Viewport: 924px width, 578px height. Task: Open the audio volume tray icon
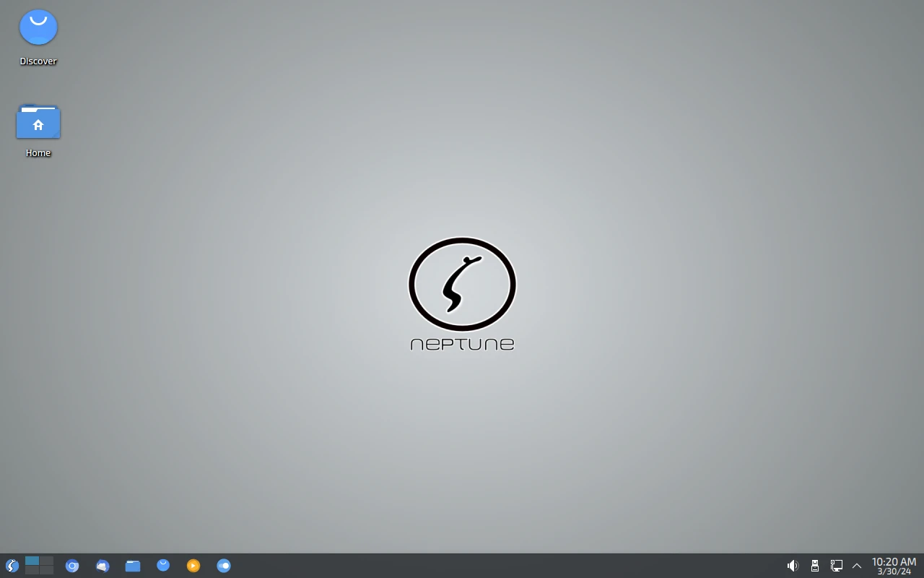793,566
